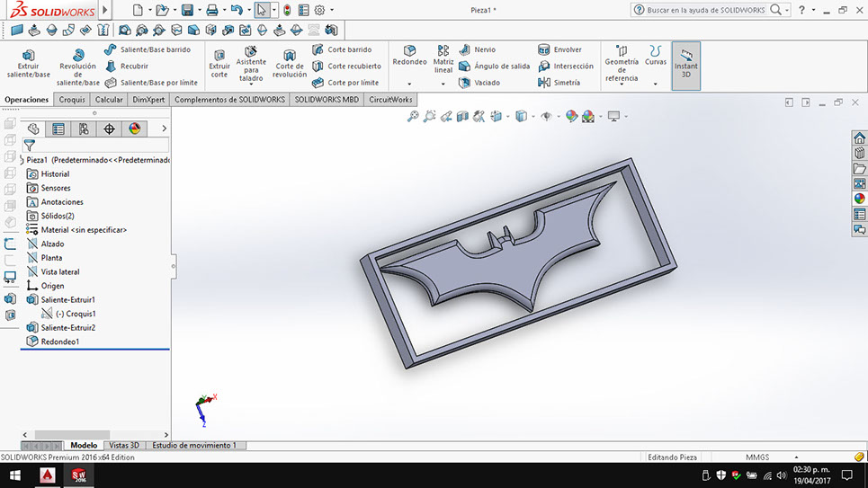Switch to the Calcular tab
Image resolution: width=868 pixels, height=488 pixels.
[x=109, y=100]
